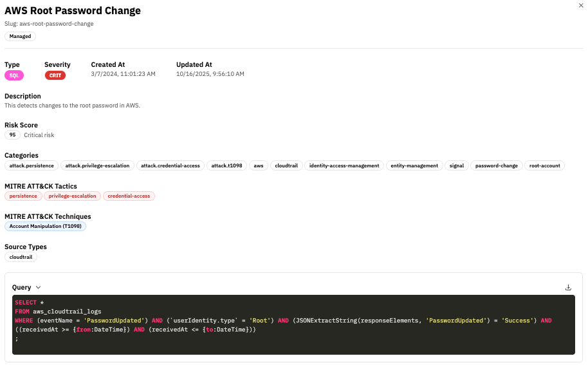This screenshot has height=365, width=588.
Task: Click the Managed badge
Action: coord(20,37)
